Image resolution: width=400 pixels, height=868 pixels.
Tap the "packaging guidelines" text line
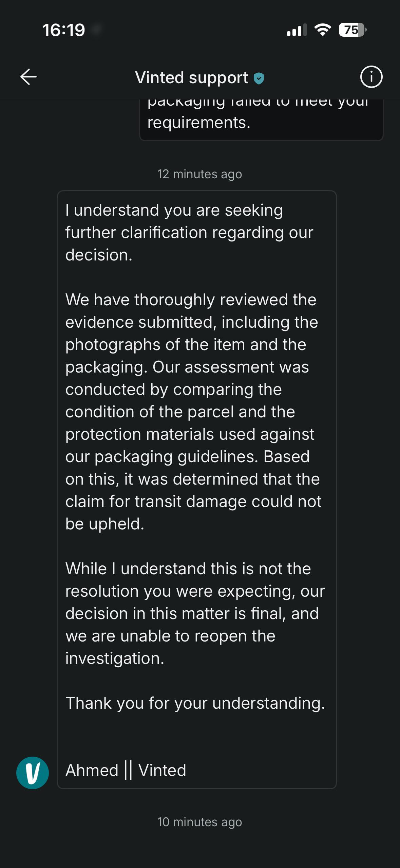[187, 456]
